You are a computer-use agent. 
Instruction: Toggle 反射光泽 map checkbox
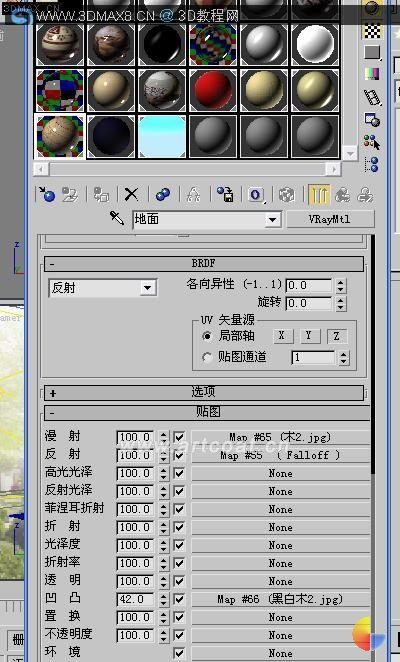click(x=179, y=491)
